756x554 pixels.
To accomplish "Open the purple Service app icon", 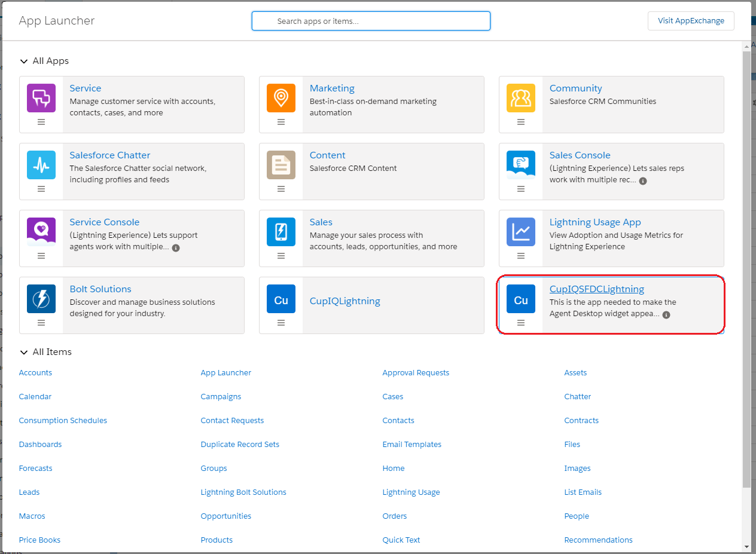I will [x=41, y=98].
